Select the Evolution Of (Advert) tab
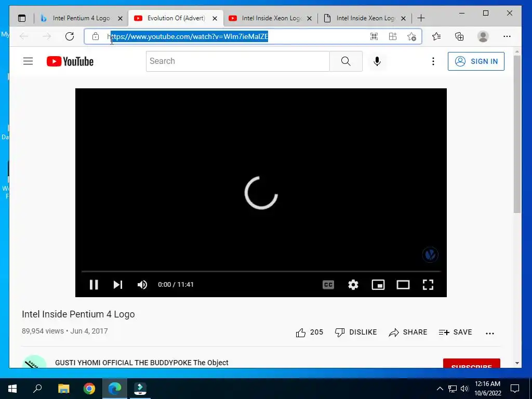 coord(176,18)
